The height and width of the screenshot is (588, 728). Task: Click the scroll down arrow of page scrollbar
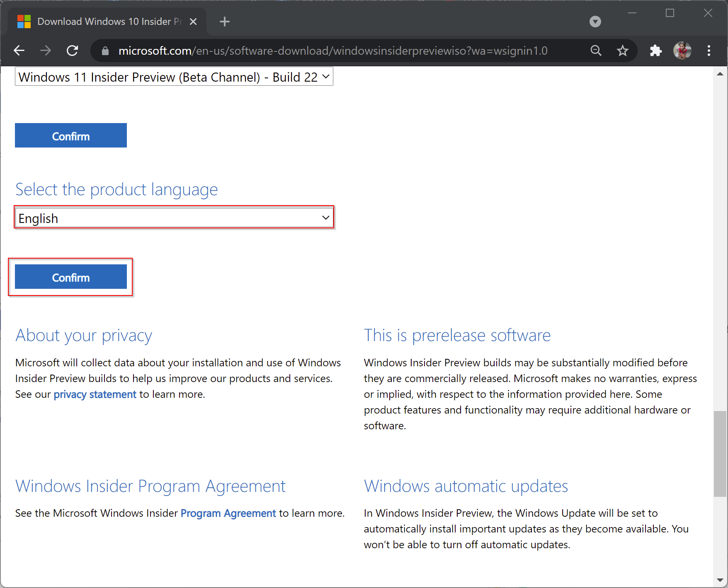pos(720,580)
